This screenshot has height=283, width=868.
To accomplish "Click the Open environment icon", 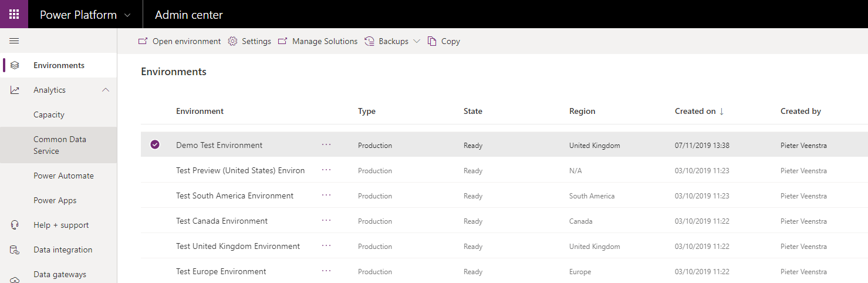I will click(143, 41).
